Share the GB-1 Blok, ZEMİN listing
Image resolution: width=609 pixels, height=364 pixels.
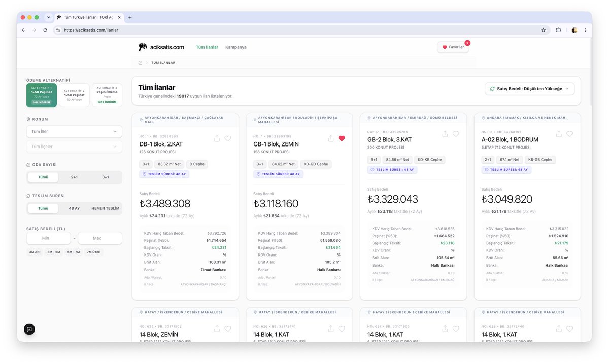point(331,138)
